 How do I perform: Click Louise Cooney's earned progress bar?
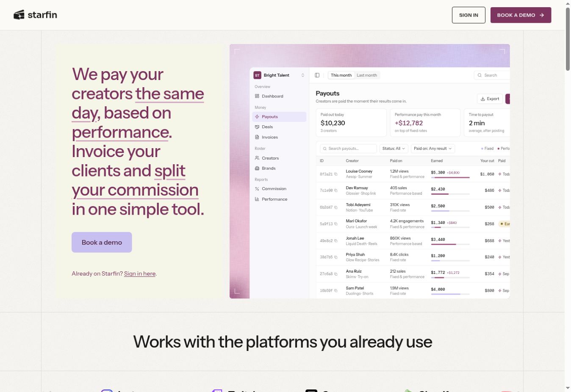(450, 177)
